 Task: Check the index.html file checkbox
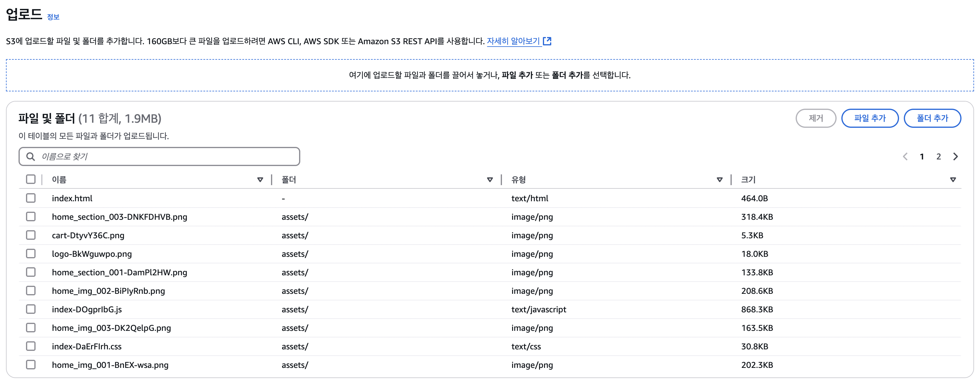coord(31,198)
